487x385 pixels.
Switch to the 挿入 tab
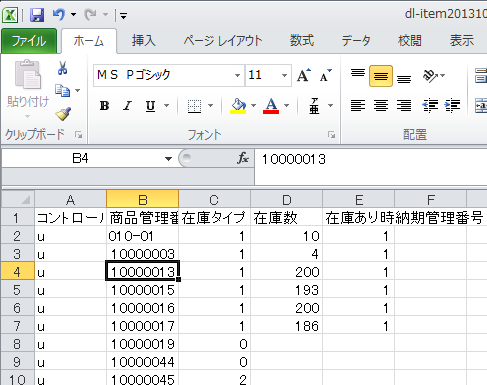(x=144, y=41)
